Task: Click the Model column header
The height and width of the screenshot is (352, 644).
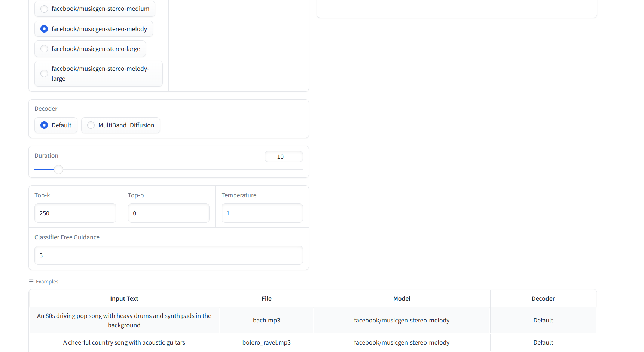Action: coord(402,298)
